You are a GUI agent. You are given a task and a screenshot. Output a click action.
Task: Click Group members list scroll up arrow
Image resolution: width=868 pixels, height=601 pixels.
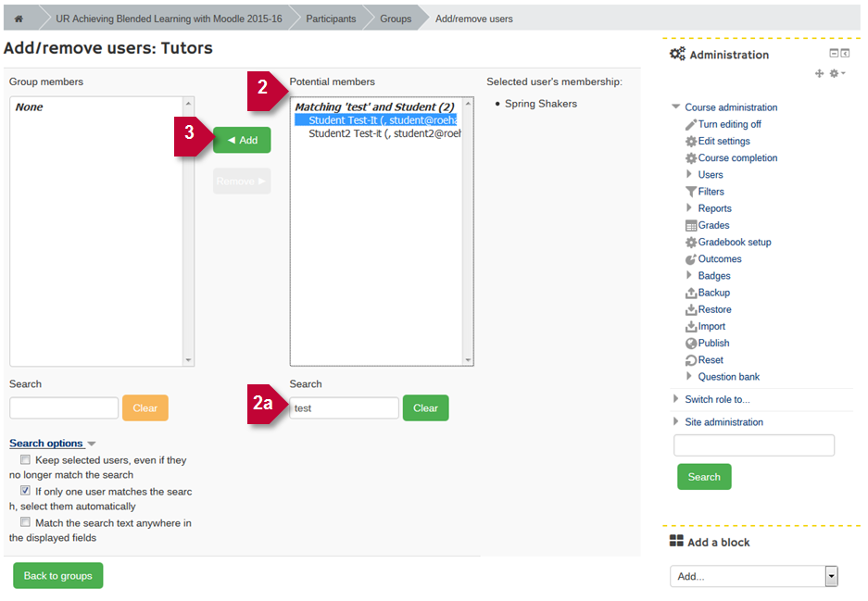click(x=188, y=104)
